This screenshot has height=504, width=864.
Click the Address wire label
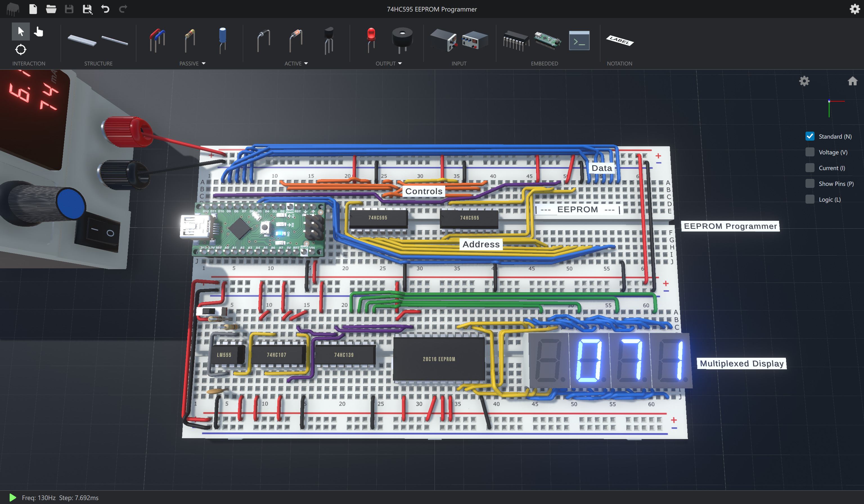click(x=481, y=244)
